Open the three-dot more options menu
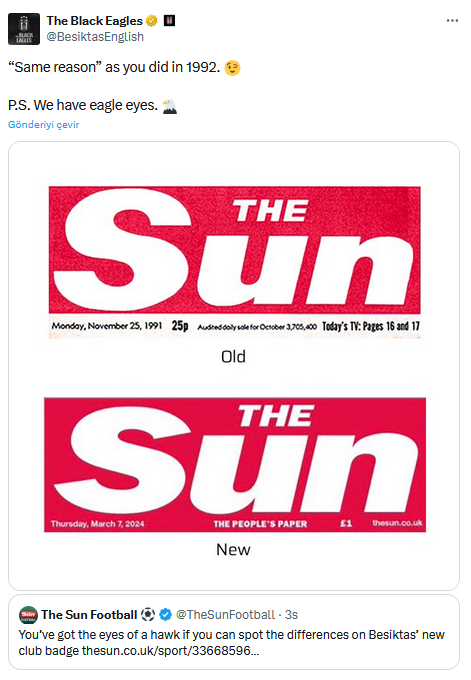 (x=452, y=20)
